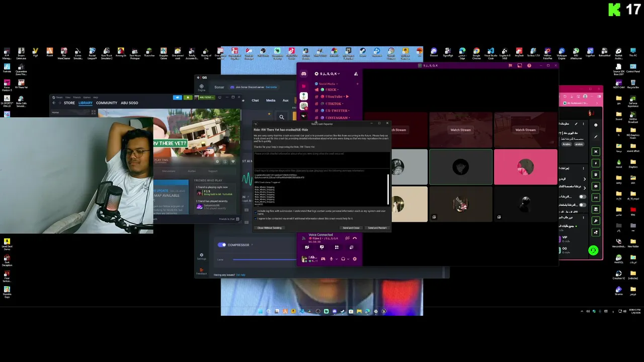Mute microphone in Discord user panel

coord(331,259)
